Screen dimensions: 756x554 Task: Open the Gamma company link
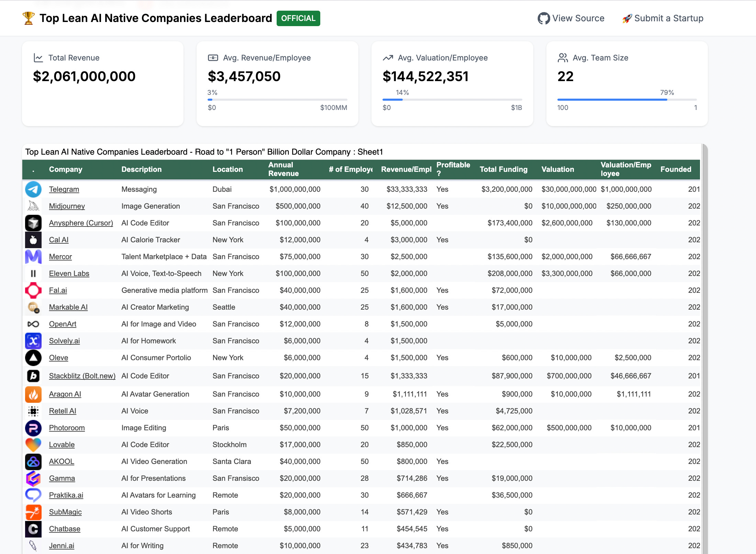(x=62, y=478)
